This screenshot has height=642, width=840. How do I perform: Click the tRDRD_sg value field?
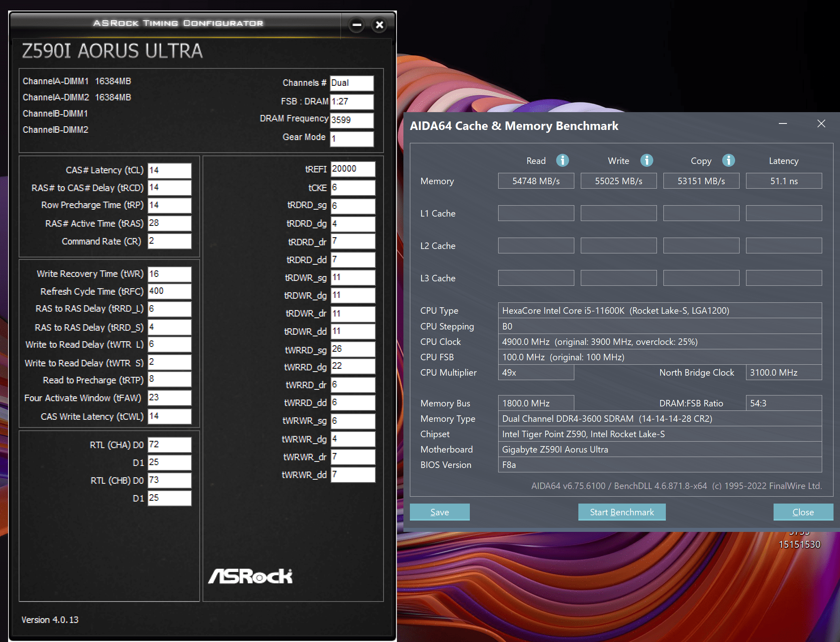click(x=353, y=206)
